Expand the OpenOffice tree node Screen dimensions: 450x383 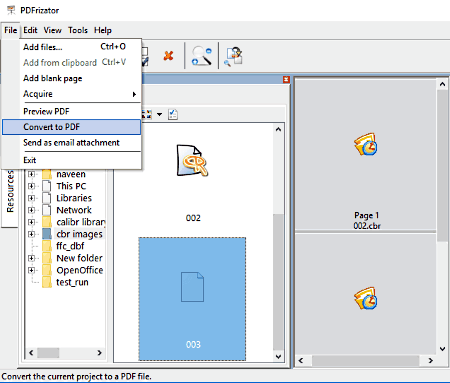tap(31, 270)
